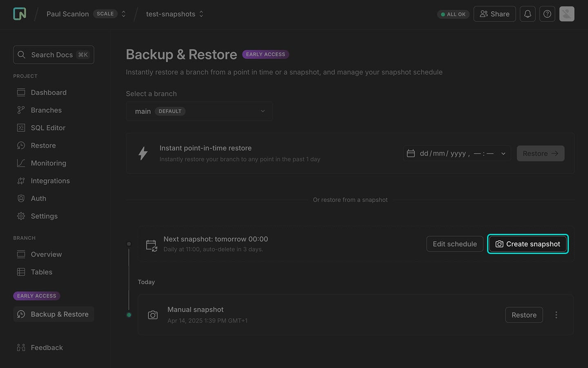
Task: Click the calendar icon in the restore picker
Action: (411, 153)
